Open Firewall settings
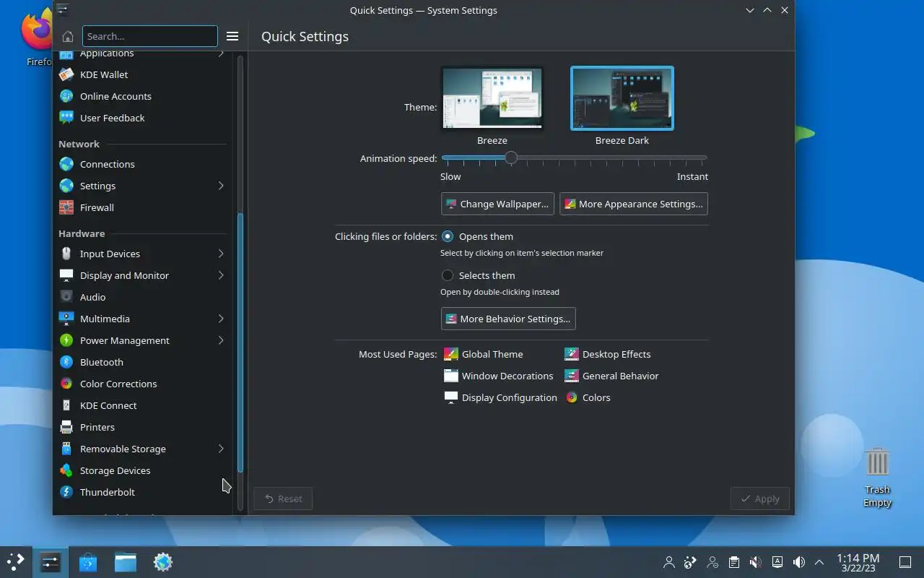 (143, 207)
